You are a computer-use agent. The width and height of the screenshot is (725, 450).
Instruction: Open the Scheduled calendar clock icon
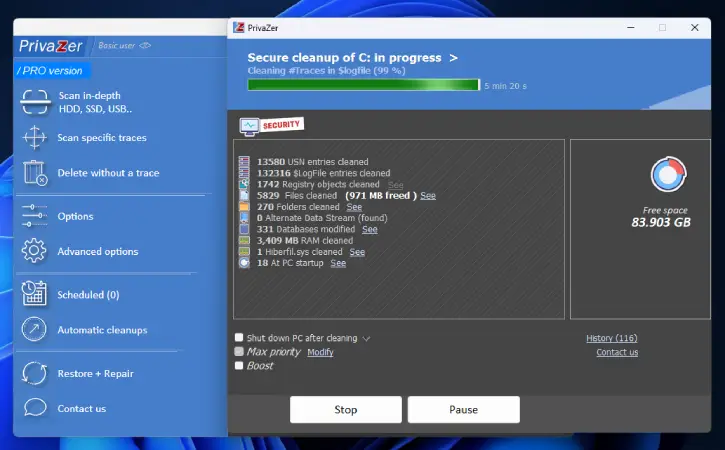34,294
